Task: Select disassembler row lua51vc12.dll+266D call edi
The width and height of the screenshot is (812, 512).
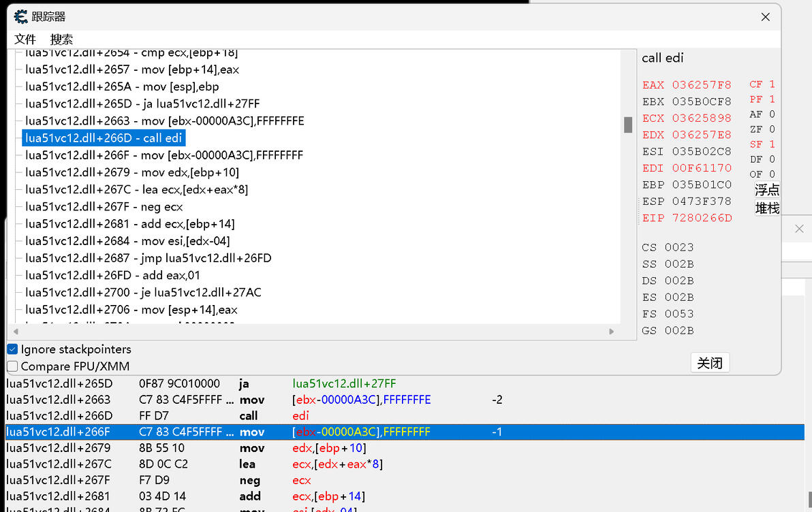Action: pyautogui.click(x=405, y=416)
